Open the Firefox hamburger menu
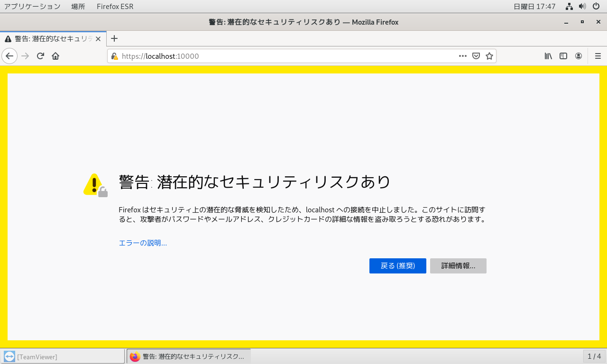Image resolution: width=607 pixels, height=364 pixels. coord(598,56)
